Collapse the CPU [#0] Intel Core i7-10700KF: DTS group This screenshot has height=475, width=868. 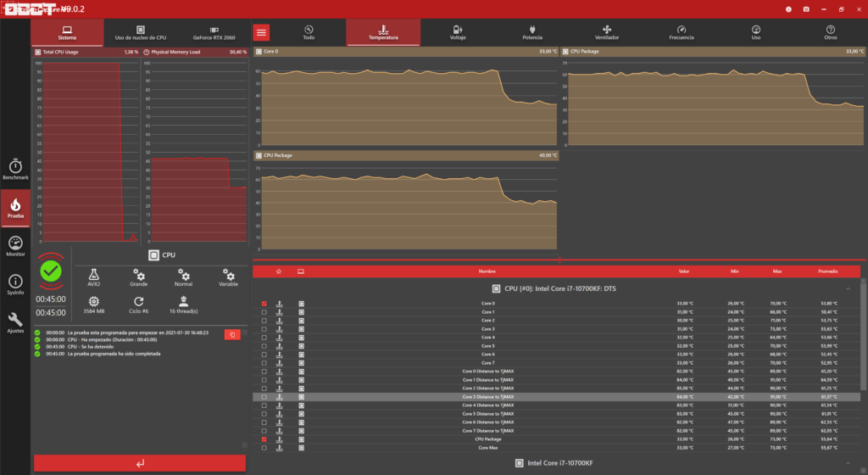pos(848,288)
